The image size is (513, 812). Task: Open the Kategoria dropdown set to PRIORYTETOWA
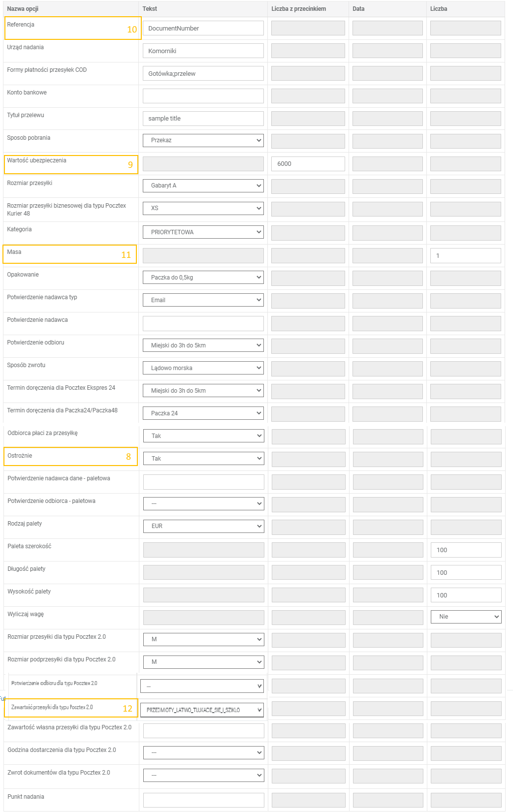point(203,232)
